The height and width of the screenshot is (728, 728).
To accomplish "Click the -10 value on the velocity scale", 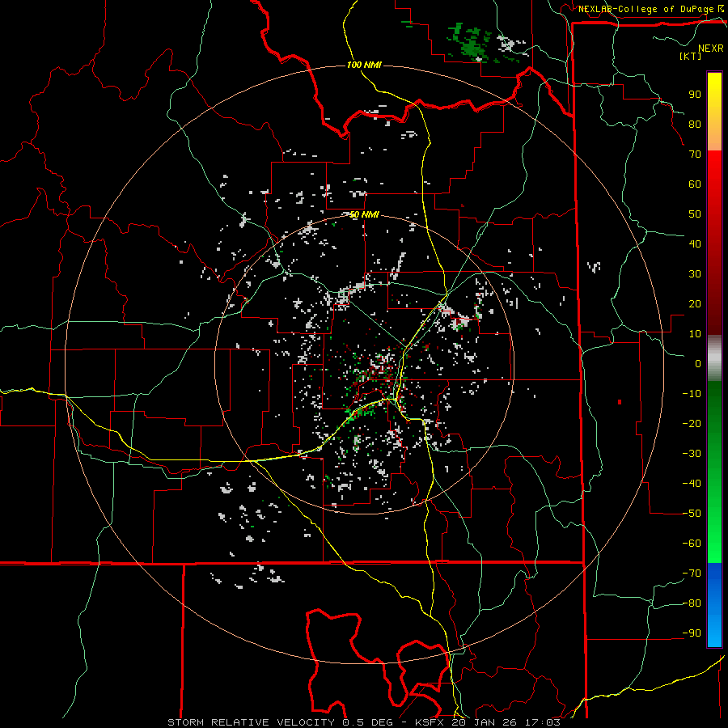I will pos(692,394).
